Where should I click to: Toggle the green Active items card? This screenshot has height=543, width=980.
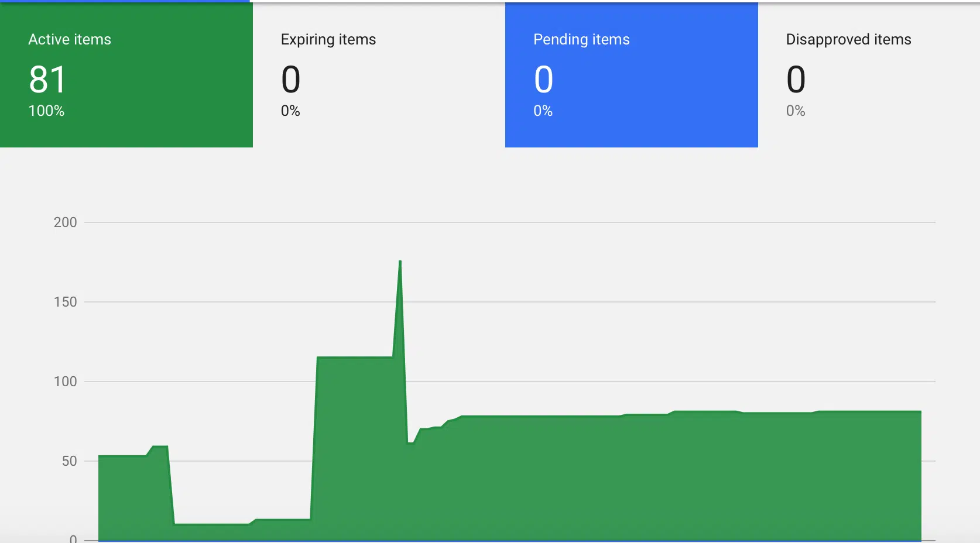click(x=126, y=75)
